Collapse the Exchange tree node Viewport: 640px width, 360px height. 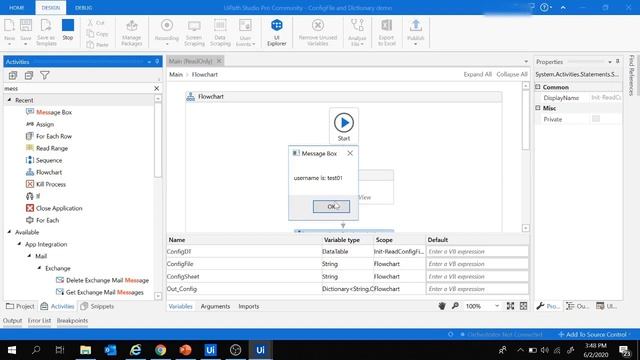[39, 268]
